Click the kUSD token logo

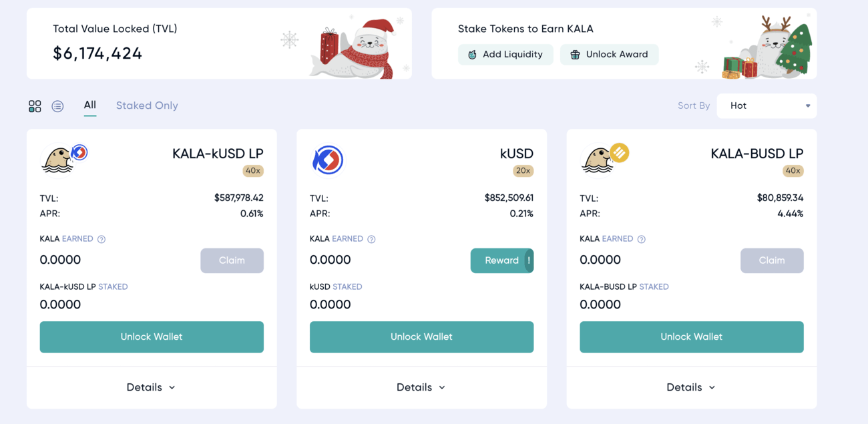328,160
